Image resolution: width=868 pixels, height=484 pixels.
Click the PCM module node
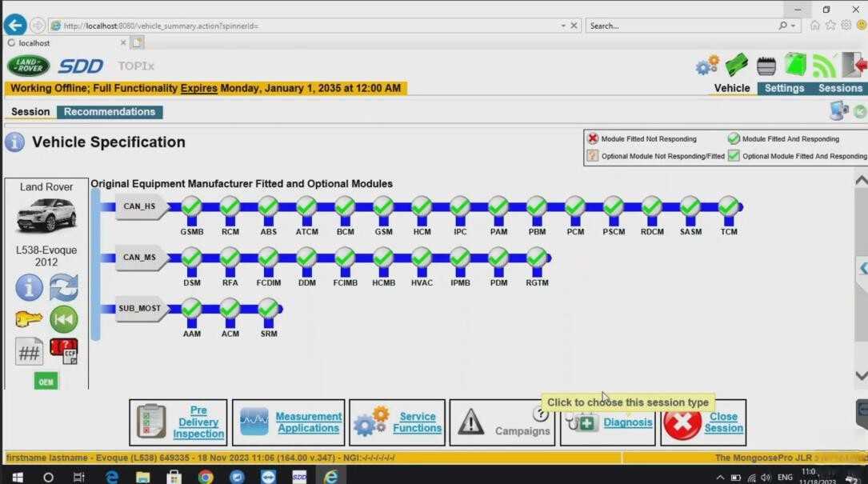(x=574, y=207)
